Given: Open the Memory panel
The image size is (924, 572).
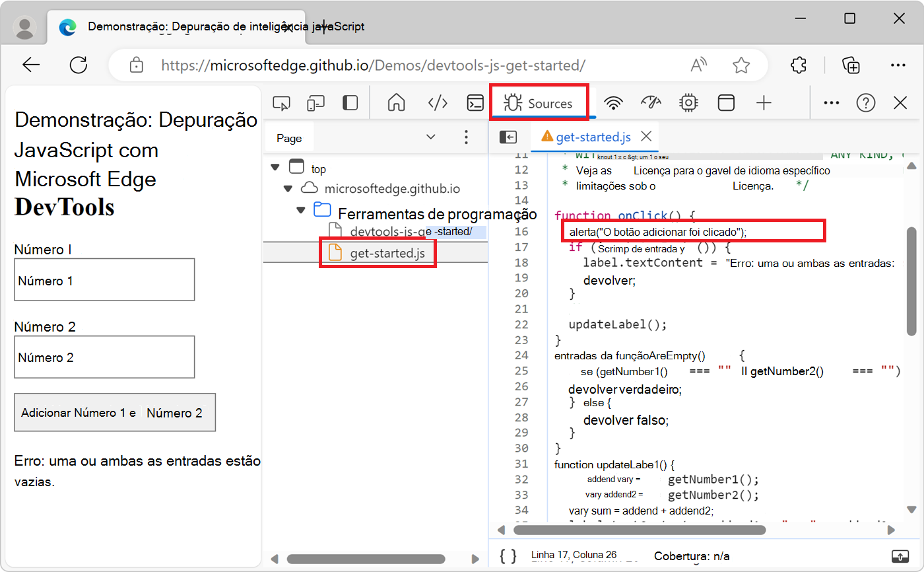Looking at the screenshot, I should coord(688,102).
